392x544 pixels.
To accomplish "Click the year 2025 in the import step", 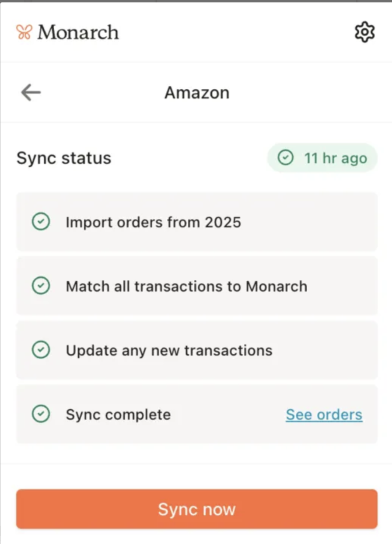I will [222, 222].
